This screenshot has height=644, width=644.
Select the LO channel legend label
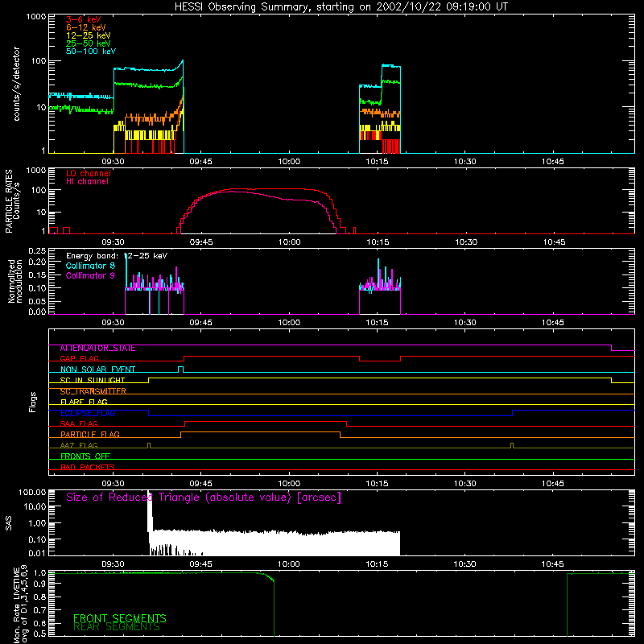coord(89,173)
